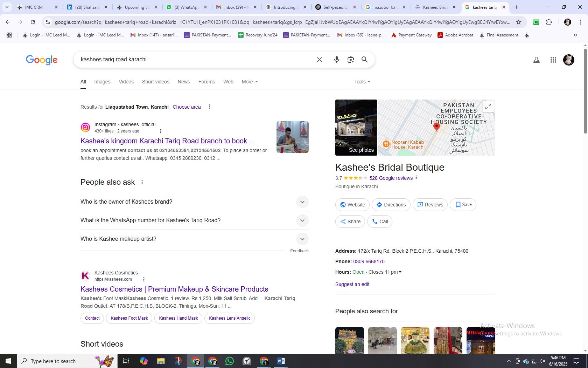Image resolution: width=588 pixels, height=368 pixels.
Task: Get Directions to Kashee's Bridal Boutique
Action: point(391,205)
